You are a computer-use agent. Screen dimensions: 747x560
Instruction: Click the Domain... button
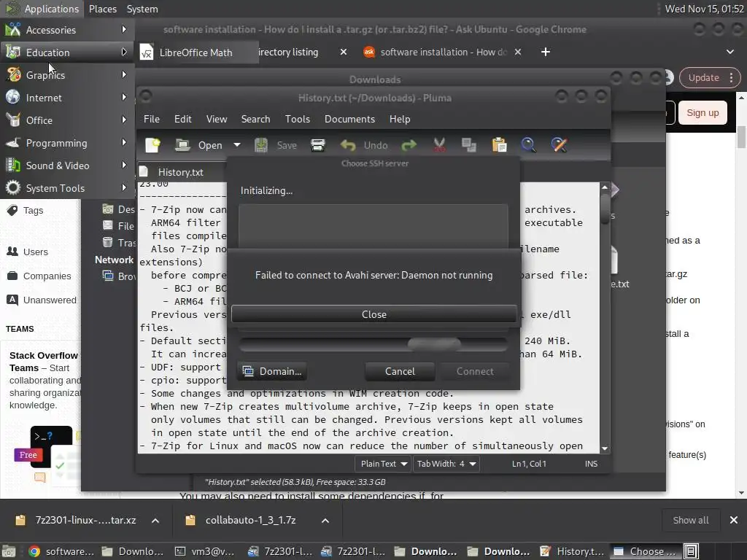coord(272,371)
